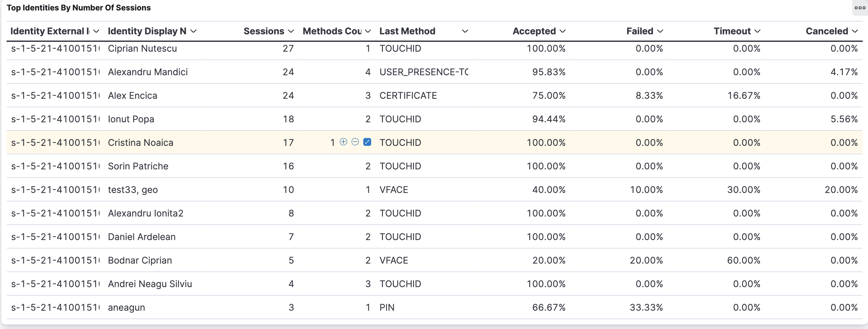This screenshot has height=329, width=868.
Task: Open the Timeout column header menu
Action: pos(757,31)
